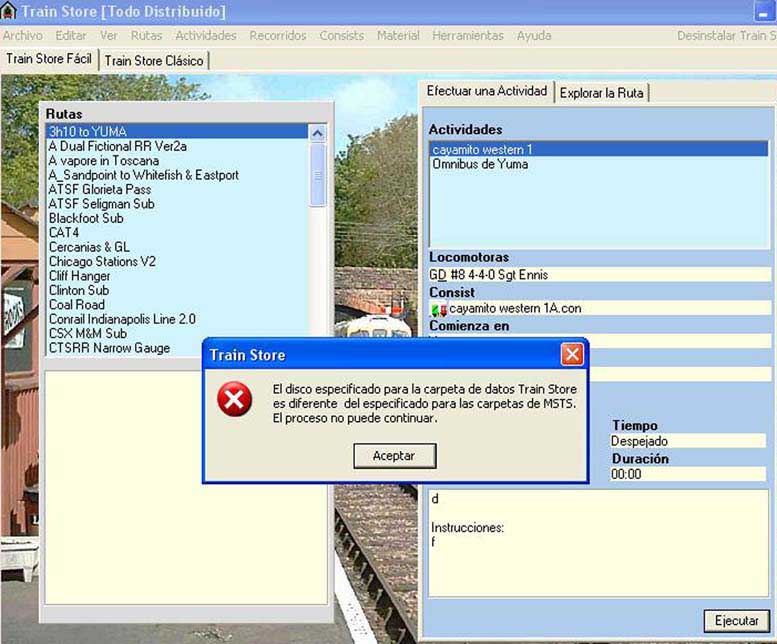Select ATSF Glorieta Pass in routes list
The width and height of the screenshot is (777, 644).
[x=100, y=189]
